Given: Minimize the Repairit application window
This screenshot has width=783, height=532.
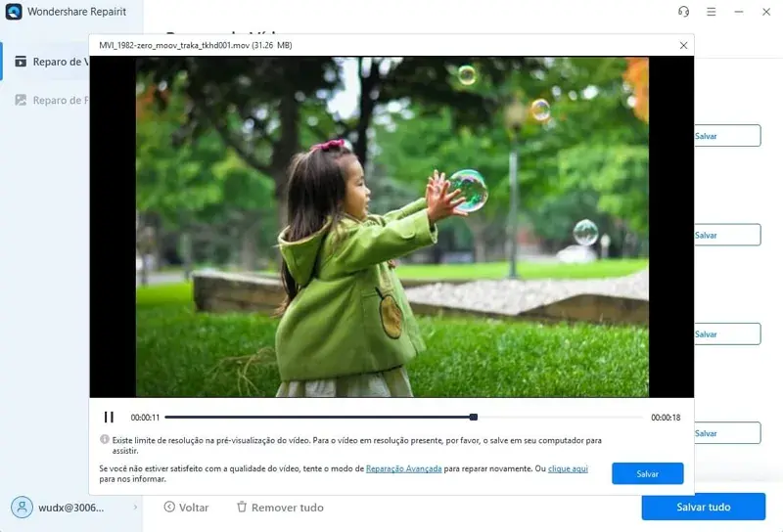Looking at the screenshot, I should [x=739, y=12].
